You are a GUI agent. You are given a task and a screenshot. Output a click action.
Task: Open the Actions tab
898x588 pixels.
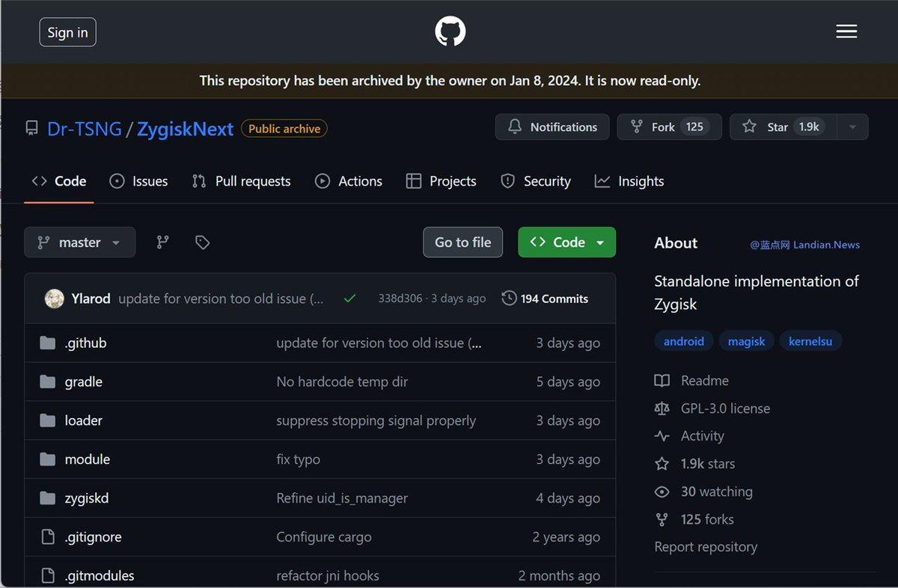(x=349, y=181)
